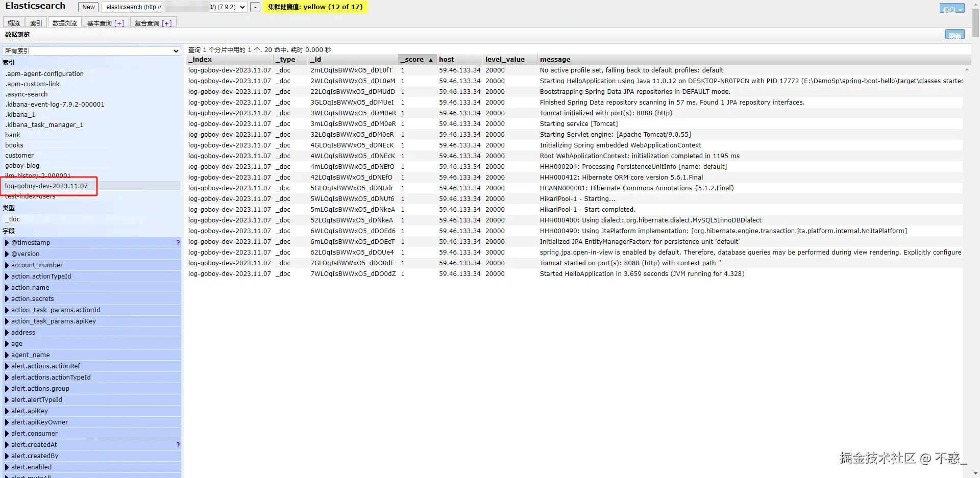Screen dimensions: 980x478
Task: Expand the alert.createdAt field
Action: coord(92,445)
